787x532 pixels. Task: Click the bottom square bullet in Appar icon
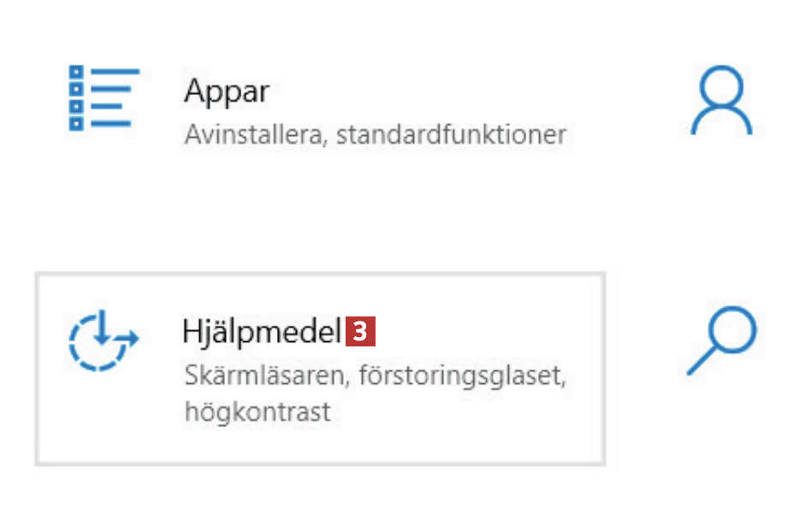(75, 124)
